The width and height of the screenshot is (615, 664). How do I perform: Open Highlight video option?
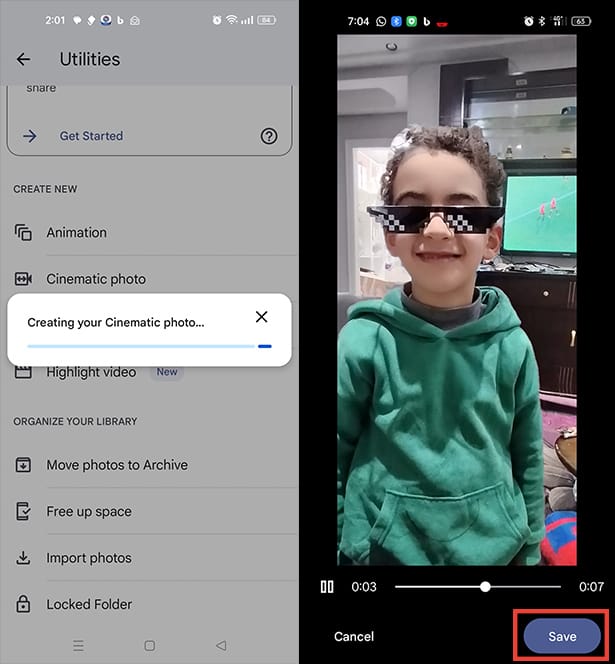coord(91,372)
